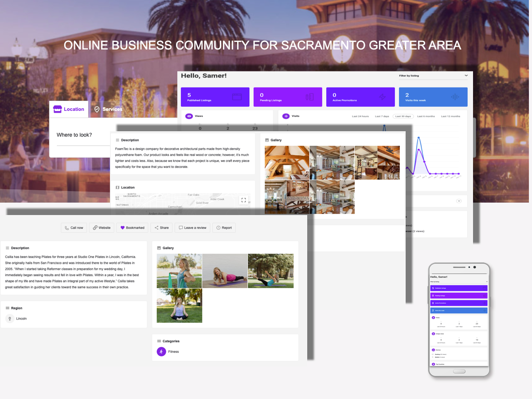Report this listing

pos(224,227)
